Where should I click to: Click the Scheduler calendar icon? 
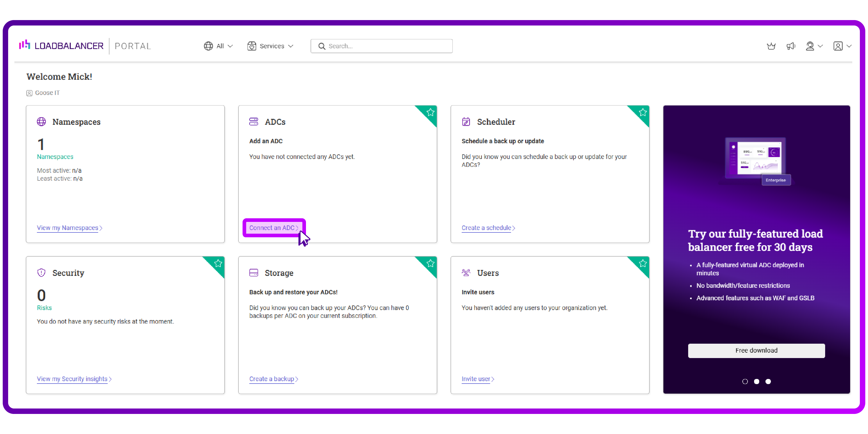(466, 122)
